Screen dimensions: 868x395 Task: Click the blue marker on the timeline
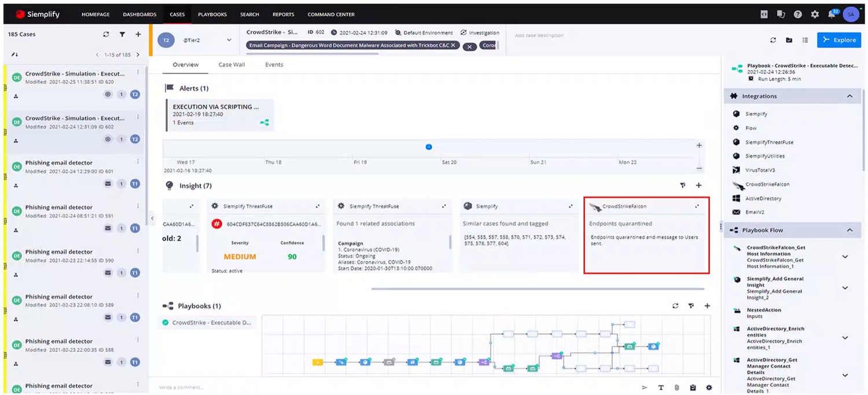point(429,147)
